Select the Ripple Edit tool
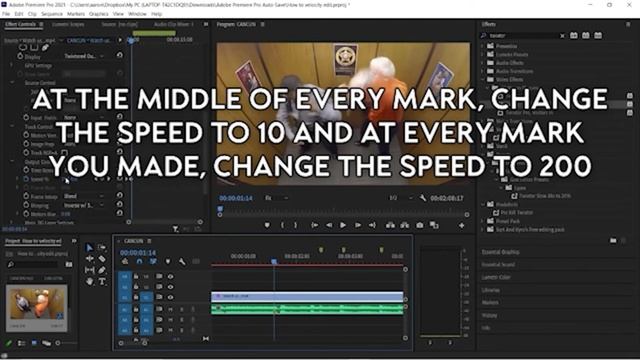 [x=89, y=259]
